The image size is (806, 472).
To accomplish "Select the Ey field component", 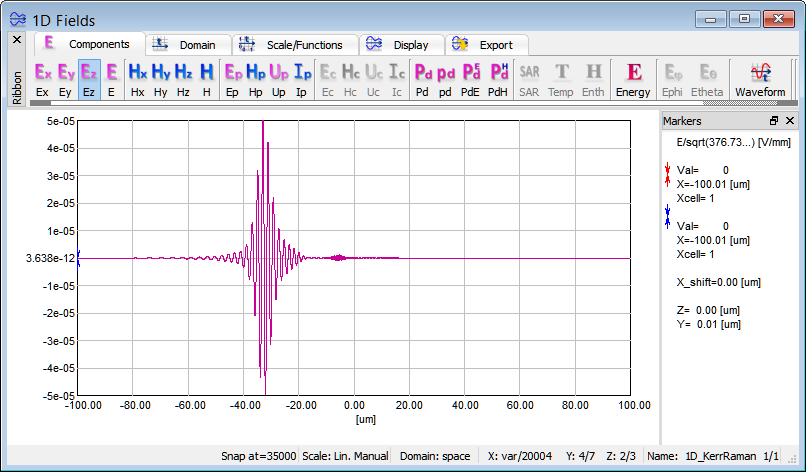I will (66, 79).
